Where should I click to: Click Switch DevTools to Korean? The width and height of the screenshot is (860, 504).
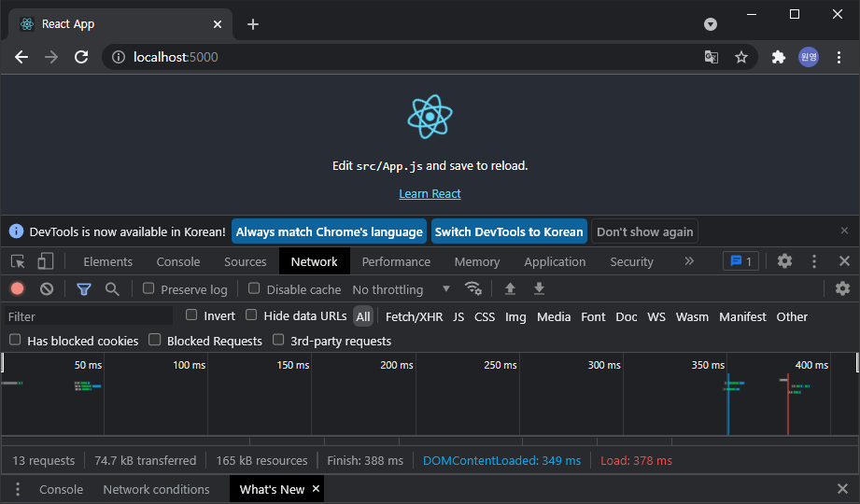[x=509, y=231]
